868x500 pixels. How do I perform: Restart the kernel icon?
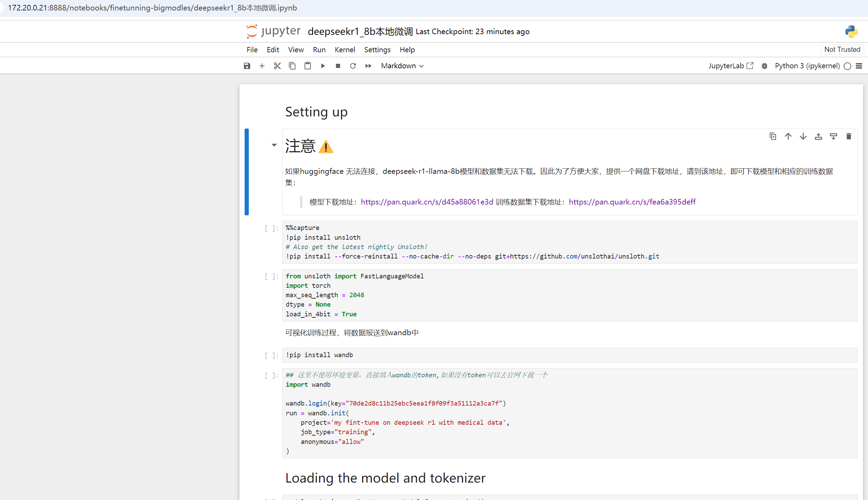353,66
